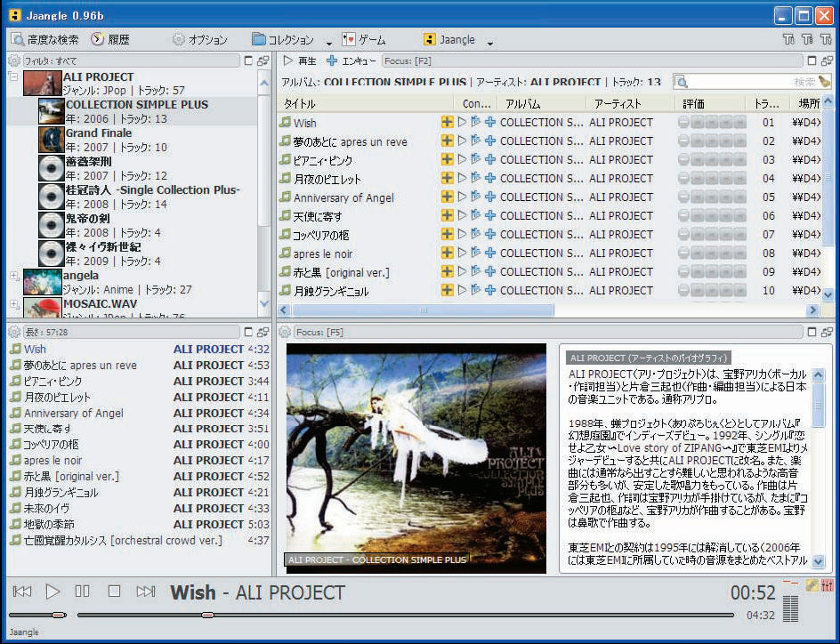
Task: Collapse the ALI PROJECT artist node
Action: tap(13, 76)
